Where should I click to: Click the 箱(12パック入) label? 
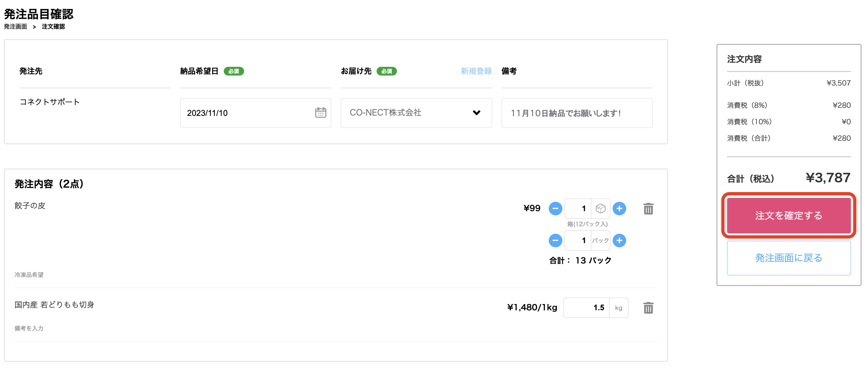pyautogui.click(x=587, y=224)
